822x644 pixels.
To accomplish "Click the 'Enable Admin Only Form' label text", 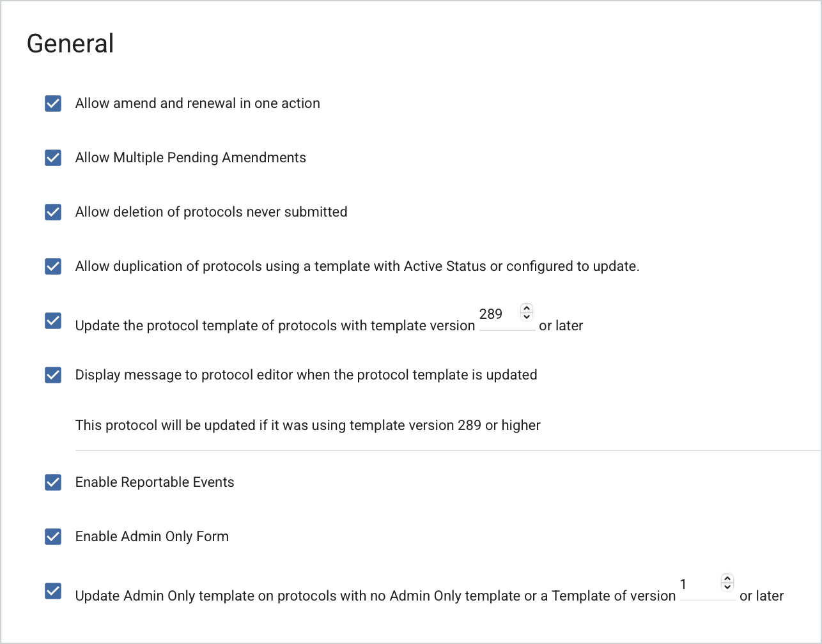I will (x=152, y=537).
